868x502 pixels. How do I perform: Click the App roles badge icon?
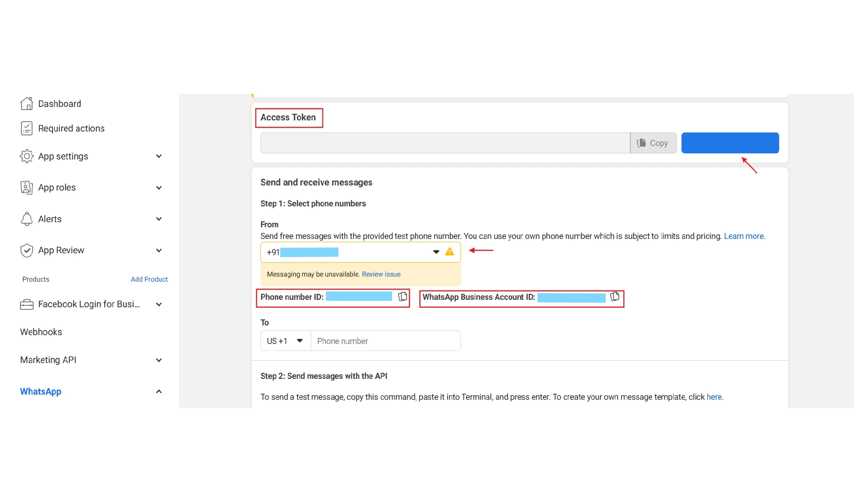(27, 187)
